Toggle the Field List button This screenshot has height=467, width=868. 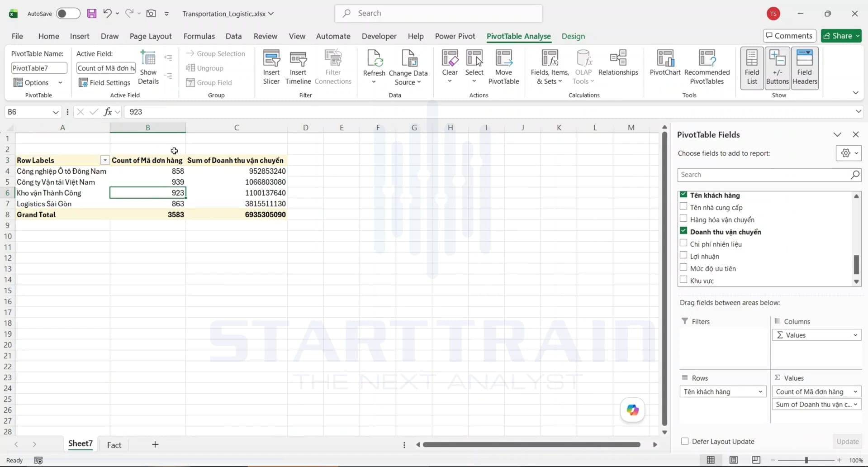tap(752, 68)
